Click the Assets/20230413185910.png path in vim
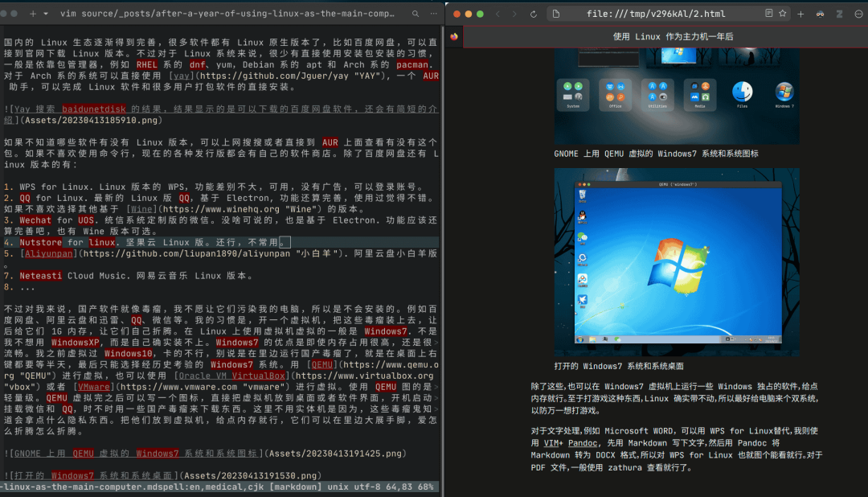Screen dimensions: 868x497 point(92,121)
